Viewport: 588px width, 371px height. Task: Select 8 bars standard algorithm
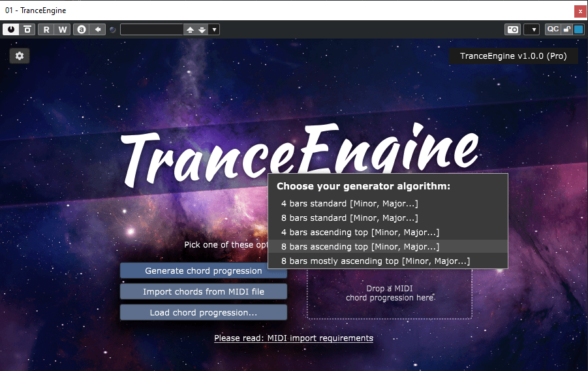pyautogui.click(x=388, y=218)
